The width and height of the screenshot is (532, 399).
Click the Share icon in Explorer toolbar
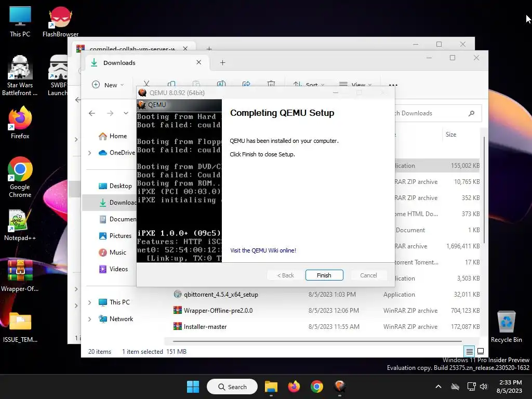click(246, 84)
